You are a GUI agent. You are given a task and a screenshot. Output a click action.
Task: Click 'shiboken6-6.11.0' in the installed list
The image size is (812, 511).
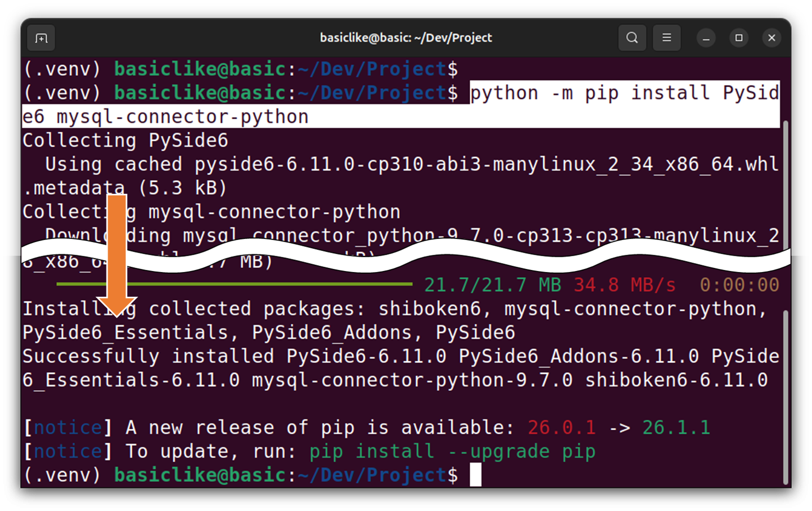point(677,380)
